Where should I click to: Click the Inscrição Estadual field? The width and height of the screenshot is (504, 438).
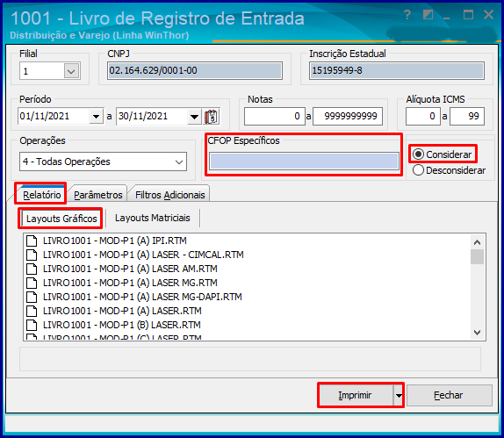pos(397,70)
